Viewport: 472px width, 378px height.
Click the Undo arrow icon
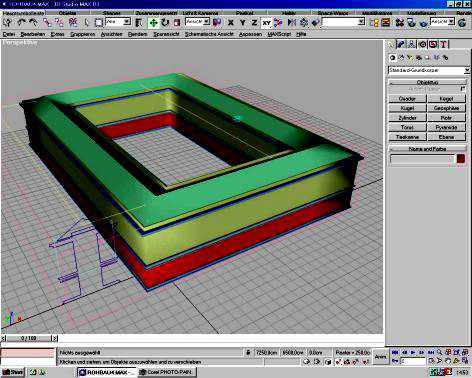point(21,23)
